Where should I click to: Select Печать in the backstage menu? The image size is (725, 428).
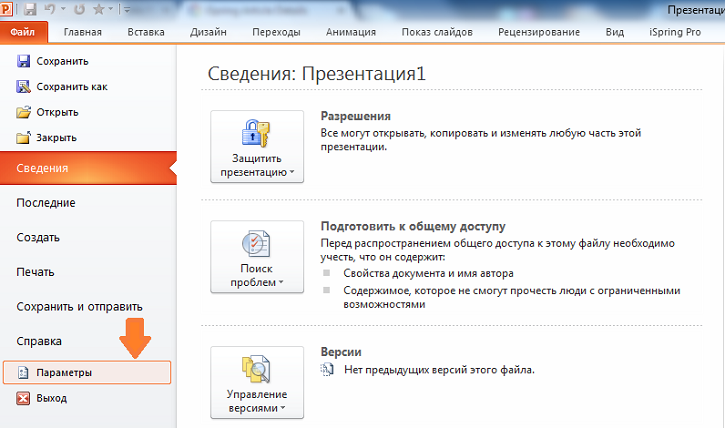point(37,272)
